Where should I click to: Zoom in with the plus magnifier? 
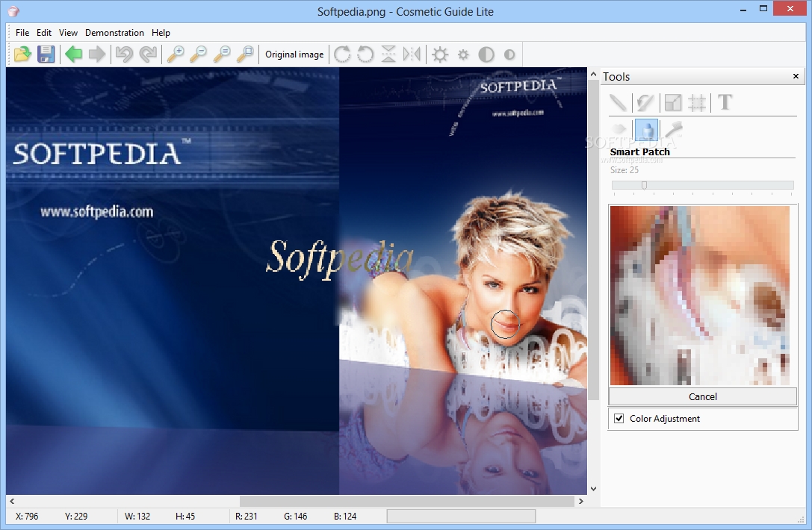pos(176,54)
